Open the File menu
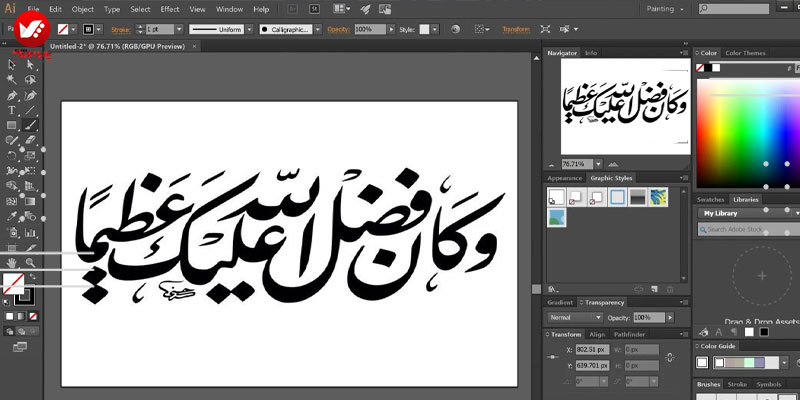The image size is (800, 400). (33, 9)
